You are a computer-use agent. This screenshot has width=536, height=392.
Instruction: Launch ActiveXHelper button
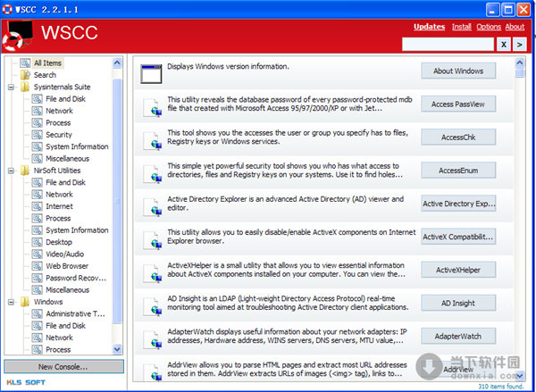pos(458,270)
